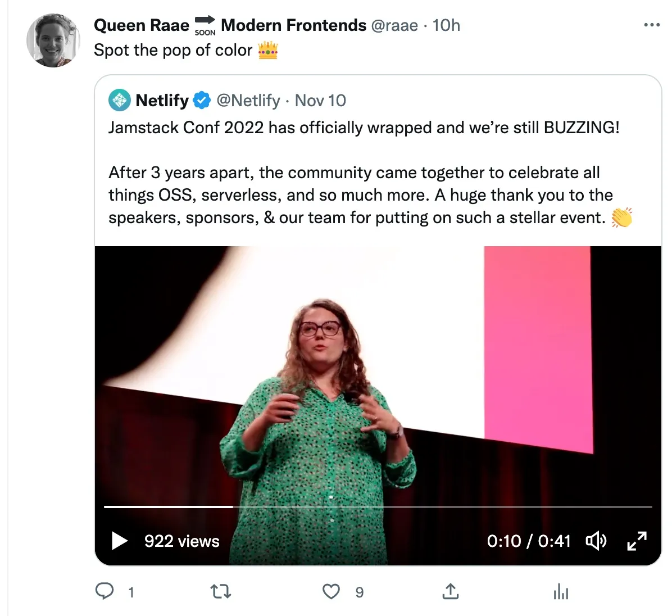Play the Jamstack Conf video

pos(119,541)
